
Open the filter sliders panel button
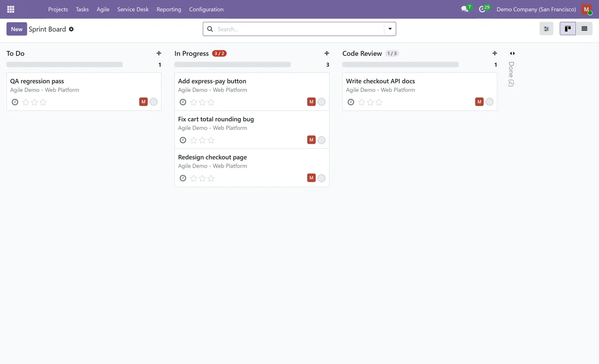(546, 29)
